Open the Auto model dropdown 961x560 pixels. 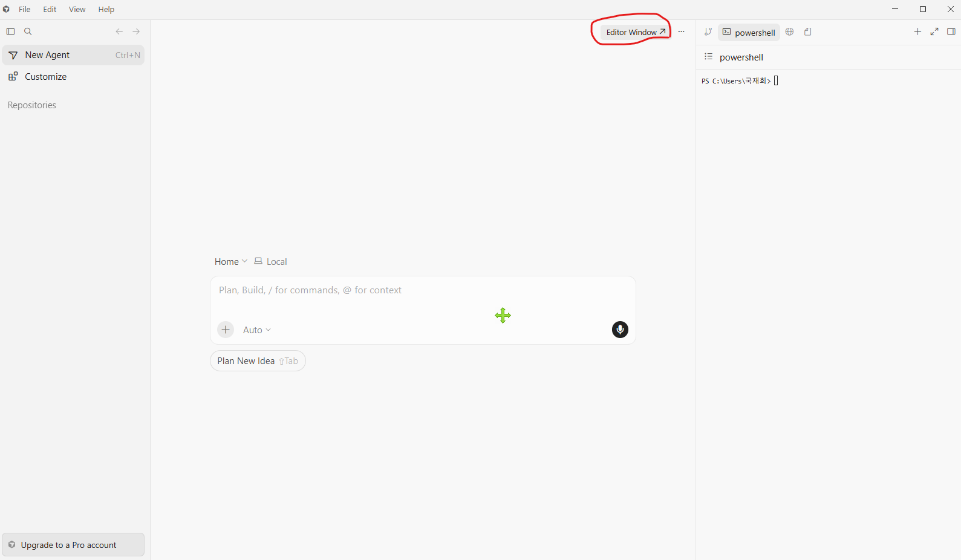click(x=257, y=330)
